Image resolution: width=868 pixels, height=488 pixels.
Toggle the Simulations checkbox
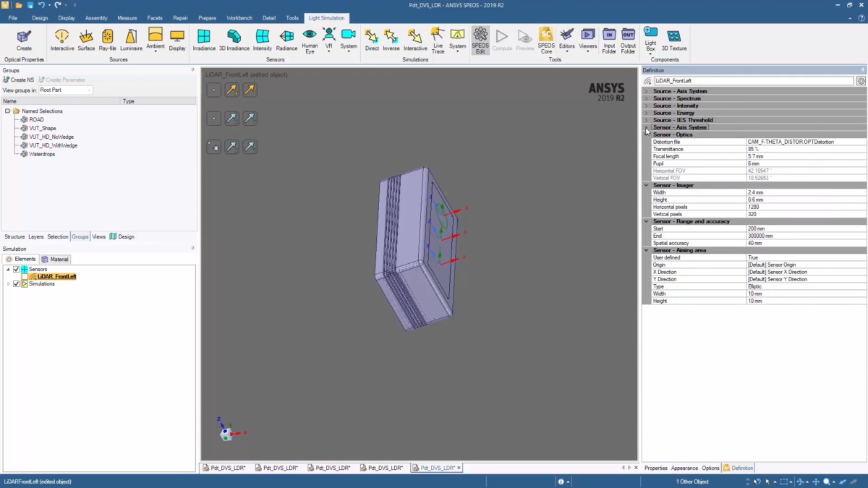[x=16, y=283]
